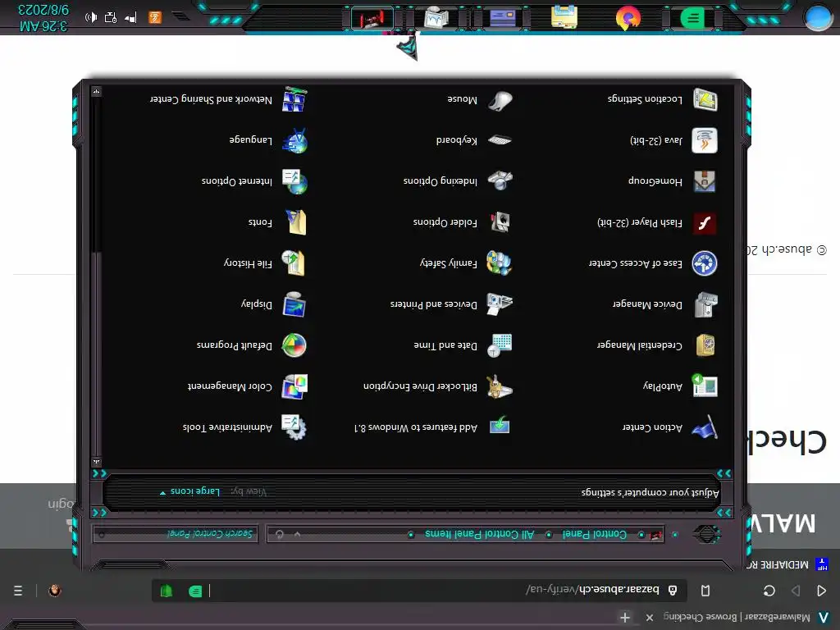The image size is (840, 630).
Task: Click the Fonts label
Action: (260, 221)
